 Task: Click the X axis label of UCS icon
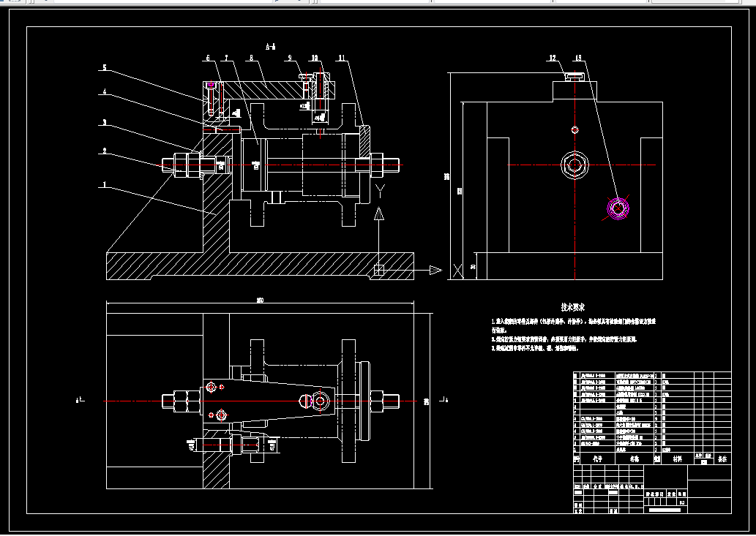tap(457, 271)
